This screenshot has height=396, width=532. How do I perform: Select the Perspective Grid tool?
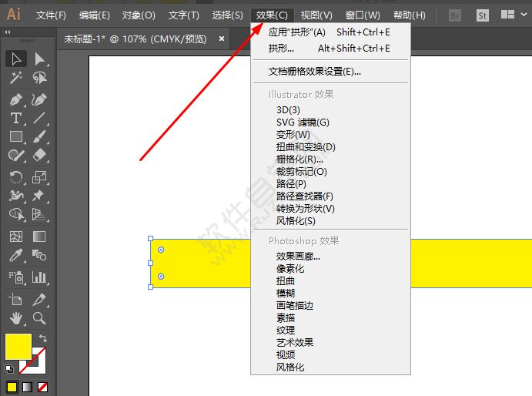39,215
